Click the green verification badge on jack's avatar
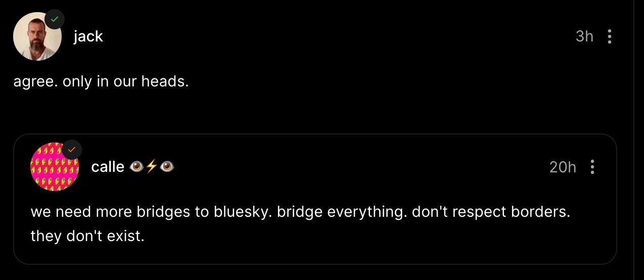 55,20
